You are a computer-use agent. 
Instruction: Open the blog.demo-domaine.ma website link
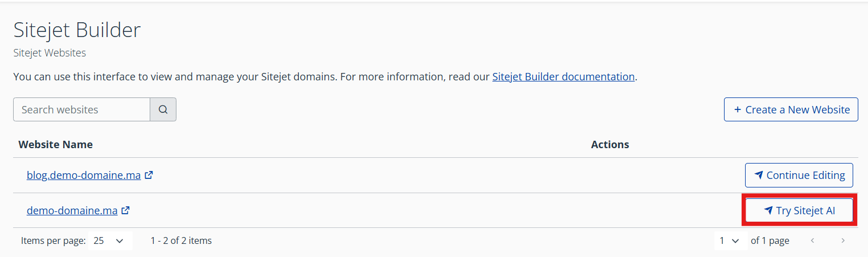(84, 176)
